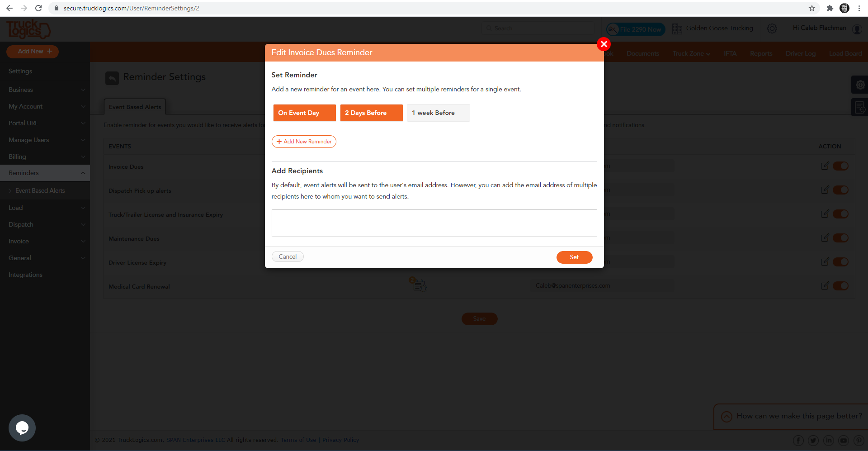
Task: Edit the Medical Card Renewal reminder
Action: click(825, 286)
